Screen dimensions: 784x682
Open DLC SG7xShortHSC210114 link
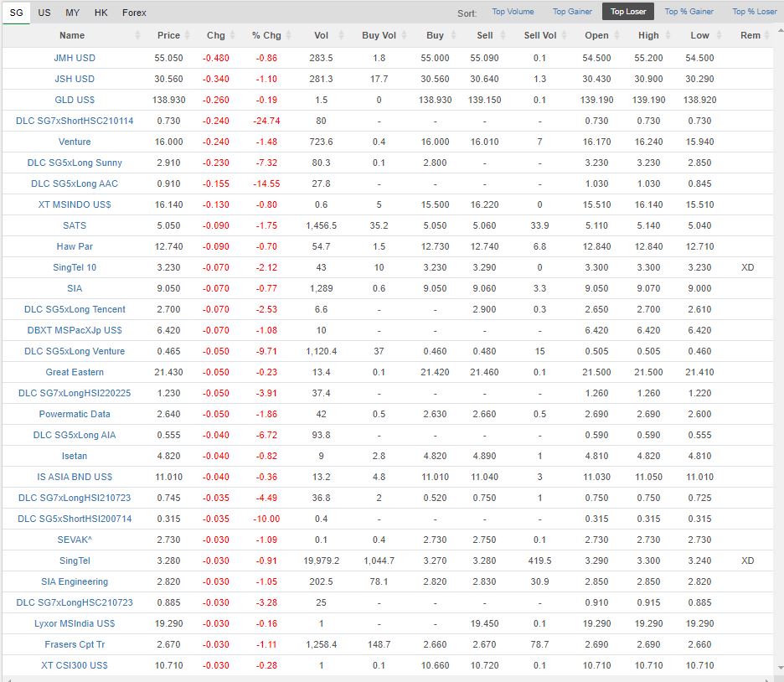[x=75, y=121]
